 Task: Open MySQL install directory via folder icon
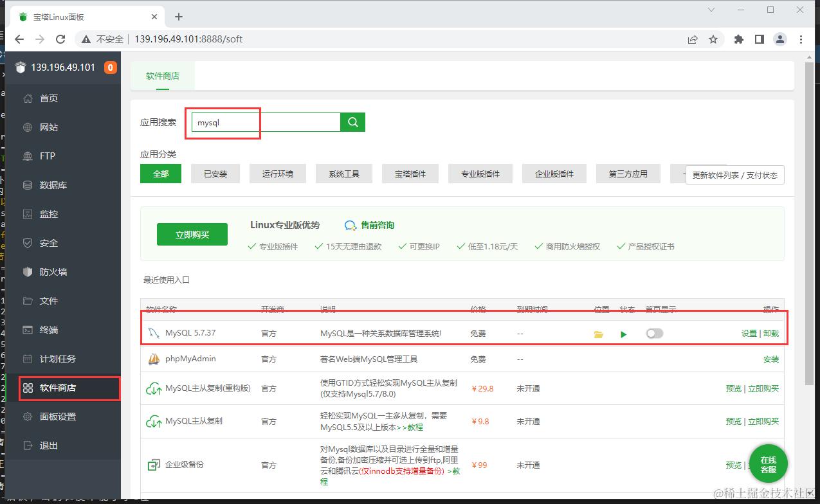pos(599,333)
